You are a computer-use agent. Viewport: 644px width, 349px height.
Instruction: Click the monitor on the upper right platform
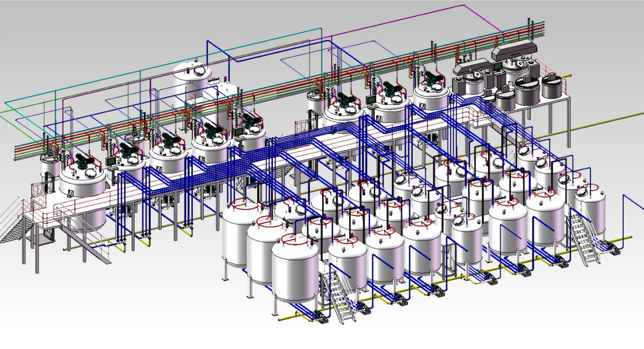click(497, 66)
